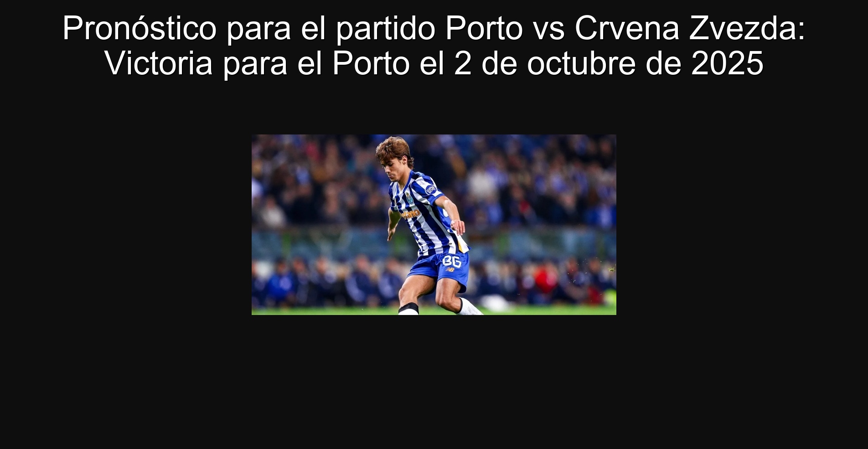Click the number 86 on the shorts
The height and width of the screenshot is (449, 868).
(x=451, y=261)
